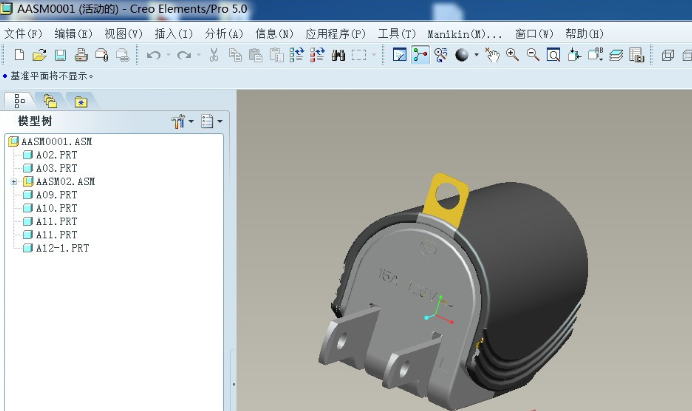This screenshot has width=692, height=411.
Task: Click the Undo arrow icon
Action: click(153, 55)
